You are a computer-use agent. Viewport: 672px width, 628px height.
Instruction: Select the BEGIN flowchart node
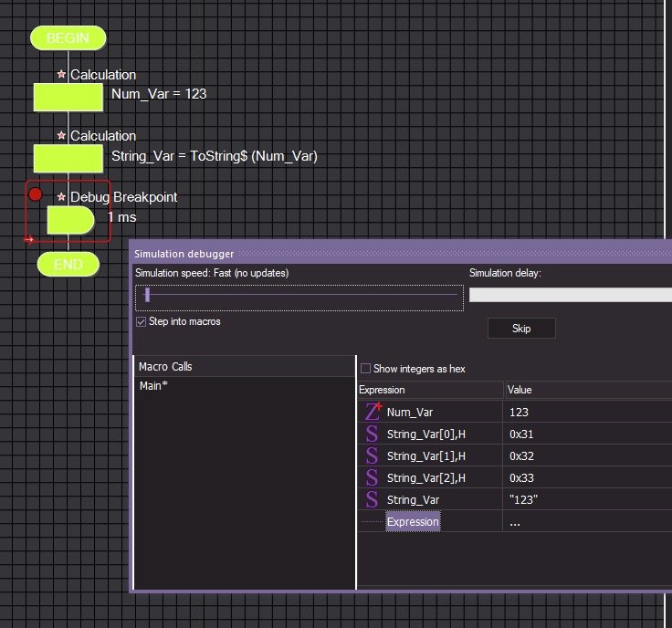[68, 38]
